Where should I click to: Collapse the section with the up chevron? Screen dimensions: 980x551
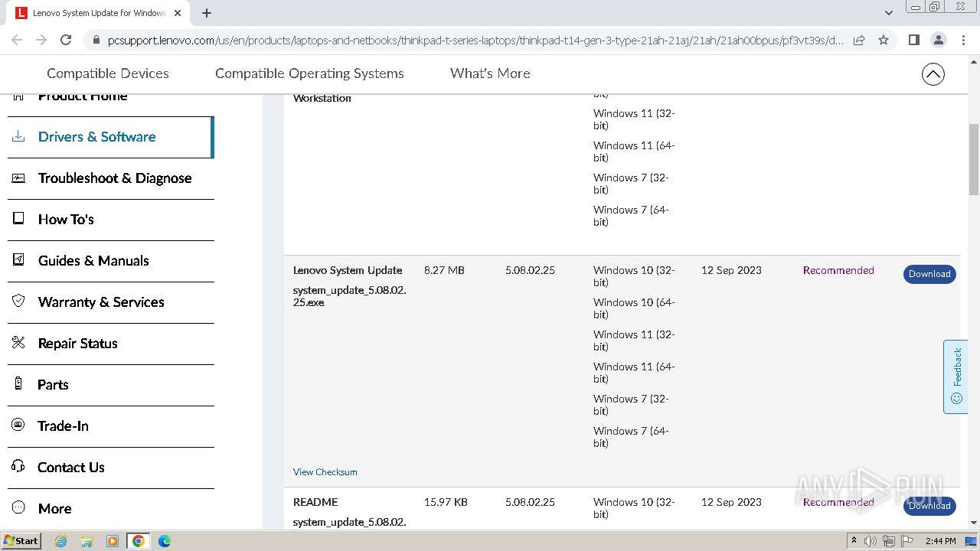pyautogui.click(x=933, y=74)
